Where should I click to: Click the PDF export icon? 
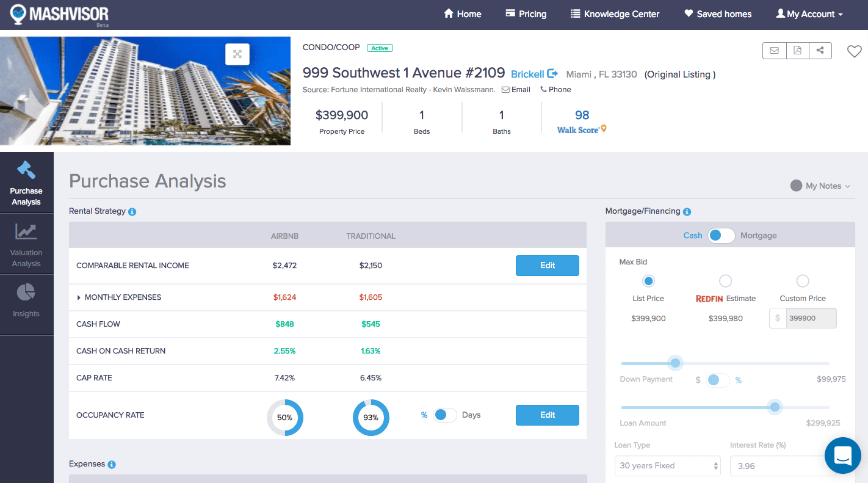click(797, 51)
